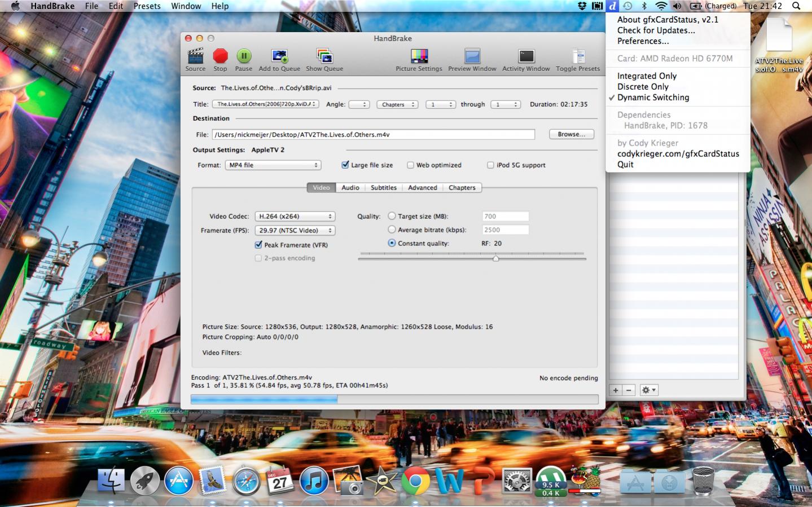Open the Trash in the Dock

click(703, 481)
